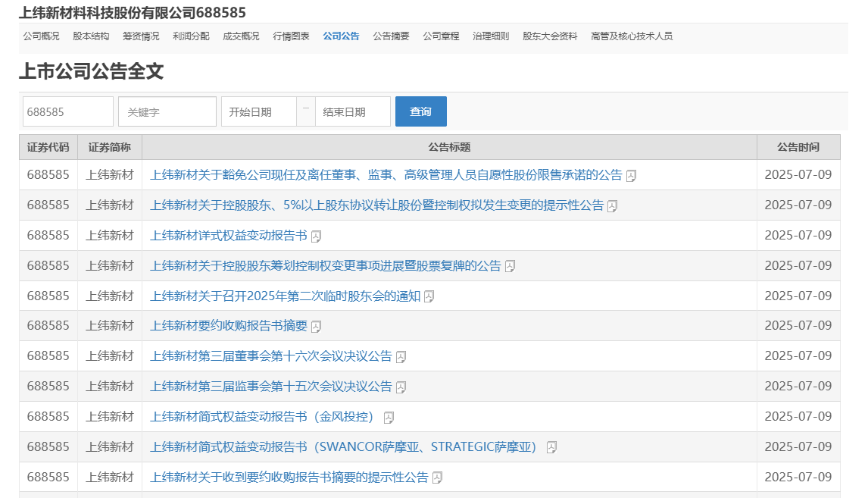Screen dimensions: 868x498
Task: Select the 股本结构 tab
Action: point(91,36)
